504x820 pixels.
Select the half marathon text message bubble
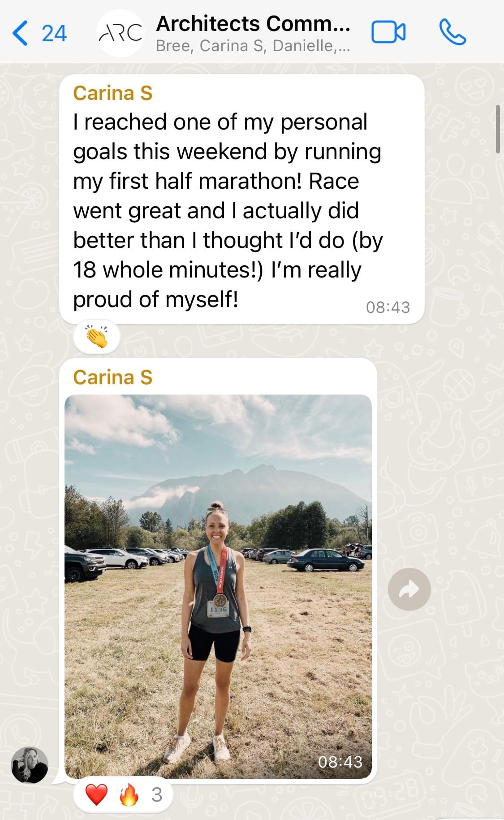(242, 199)
